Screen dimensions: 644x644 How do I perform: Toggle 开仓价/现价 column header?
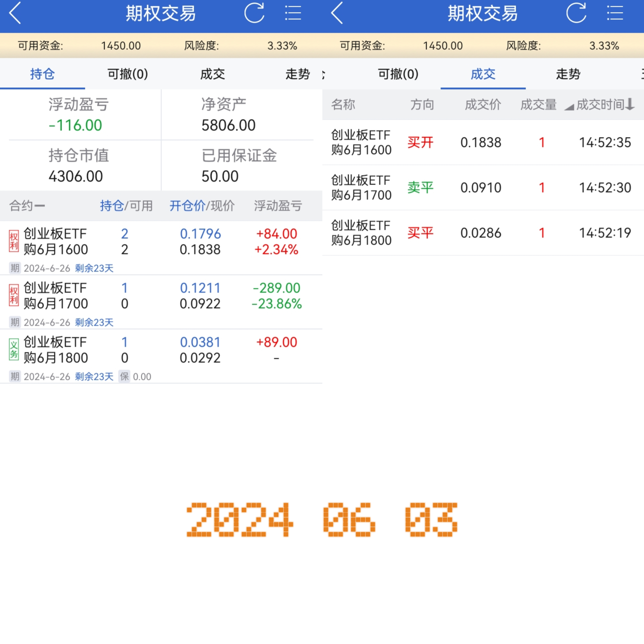click(202, 206)
